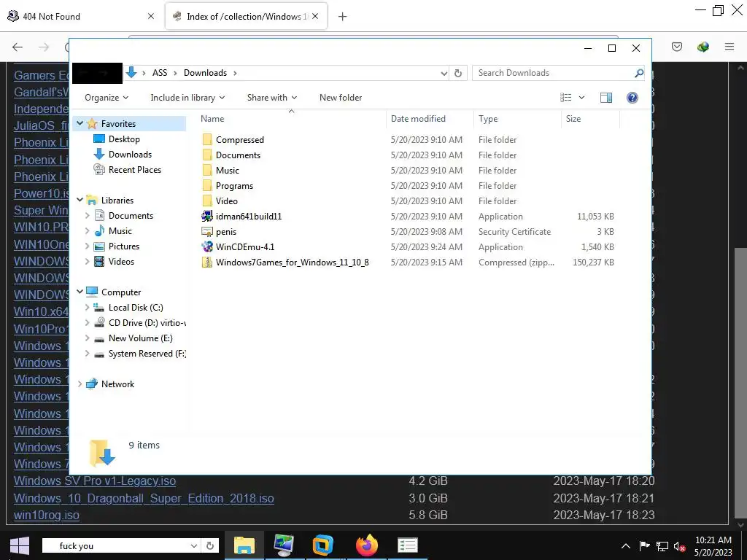Open Firefox application menu hamburger
This screenshot has width=747, height=560.
(x=729, y=47)
